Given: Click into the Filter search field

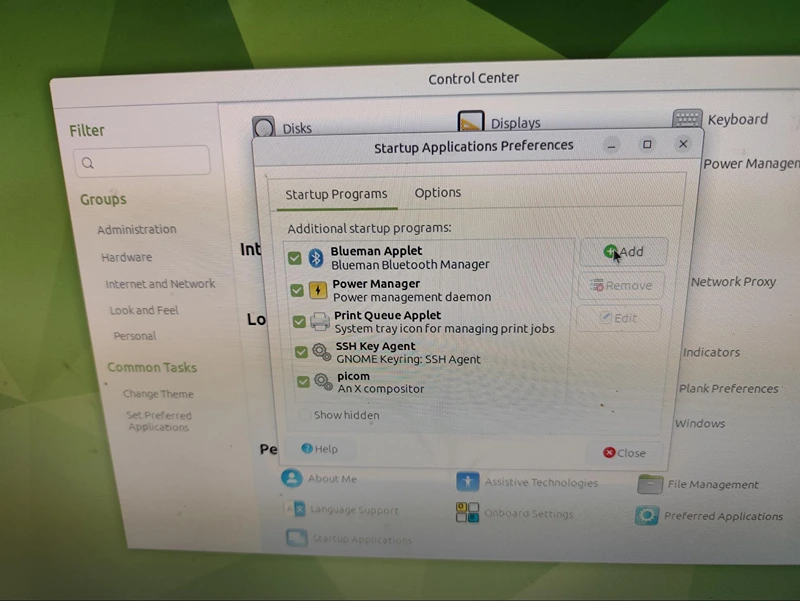Looking at the screenshot, I should click(x=142, y=161).
